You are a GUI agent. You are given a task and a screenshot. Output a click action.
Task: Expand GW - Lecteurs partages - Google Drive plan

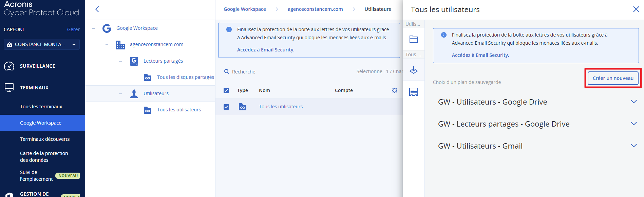(x=633, y=124)
